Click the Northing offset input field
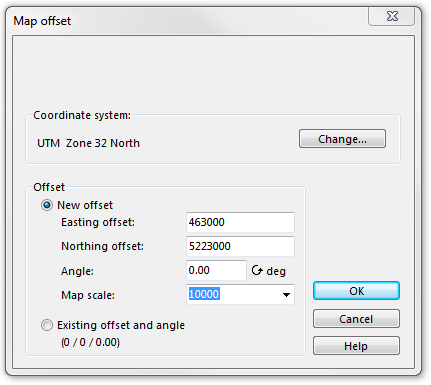 pos(240,246)
